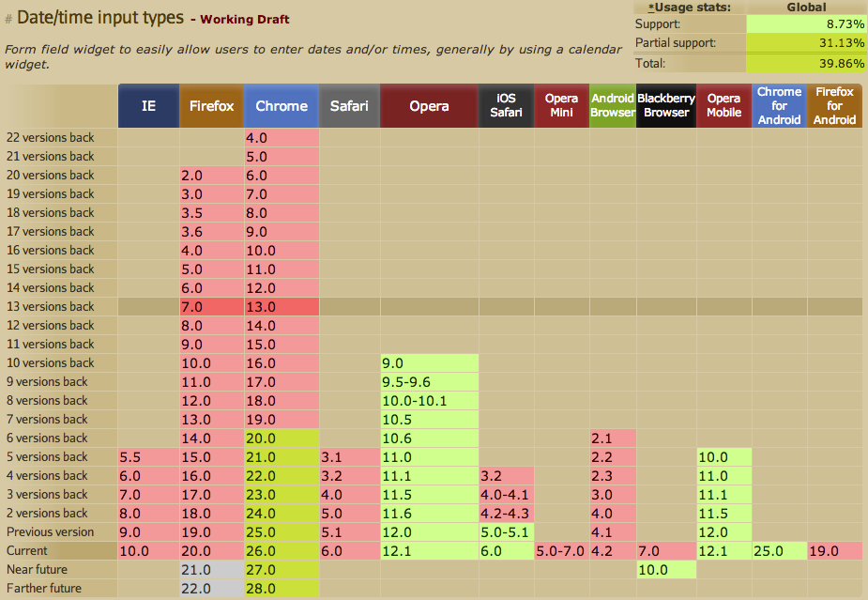Image resolution: width=868 pixels, height=600 pixels.
Task: Click the IE 5.5 cell
Action: click(x=148, y=457)
